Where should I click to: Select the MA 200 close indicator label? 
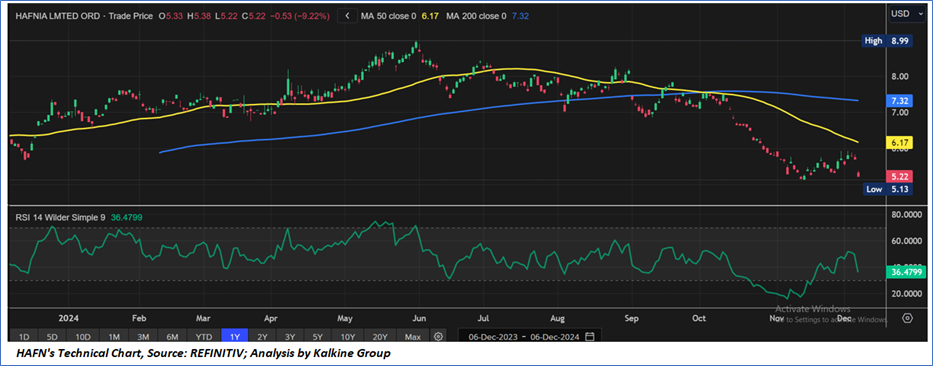click(x=476, y=17)
